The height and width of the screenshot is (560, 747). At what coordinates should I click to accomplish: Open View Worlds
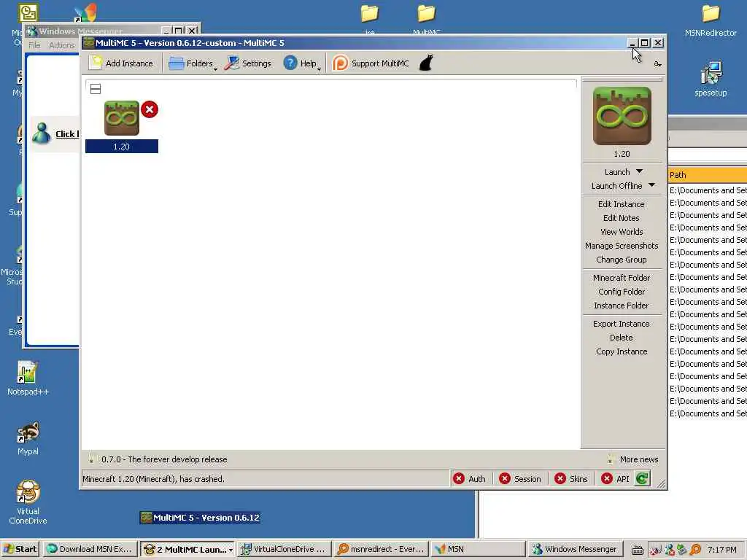[622, 231]
